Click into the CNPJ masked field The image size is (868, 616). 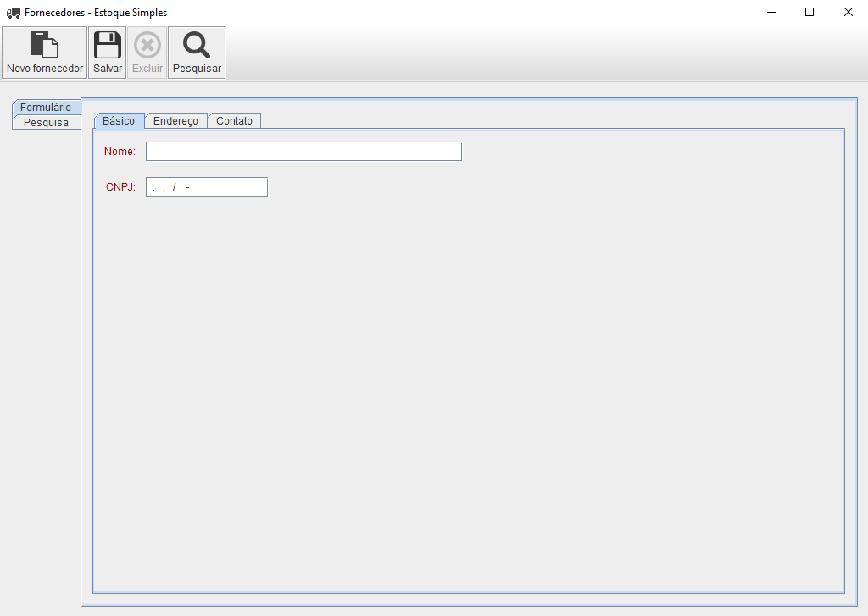pyautogui.click(x=207, y=187)
